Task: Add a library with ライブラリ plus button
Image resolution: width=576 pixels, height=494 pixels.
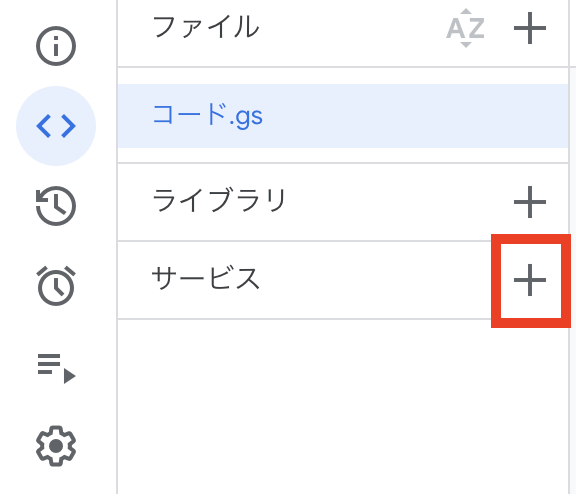Action: pos(529,202)
